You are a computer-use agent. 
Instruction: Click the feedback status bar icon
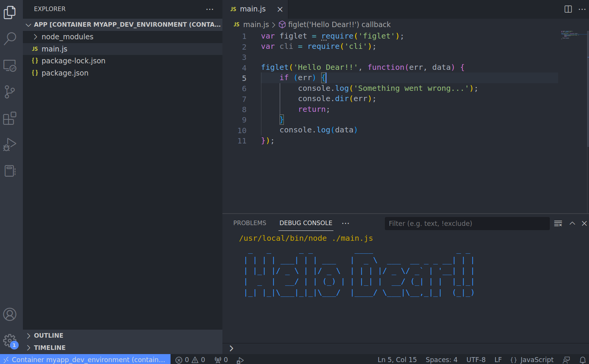[x=566, y=360]
